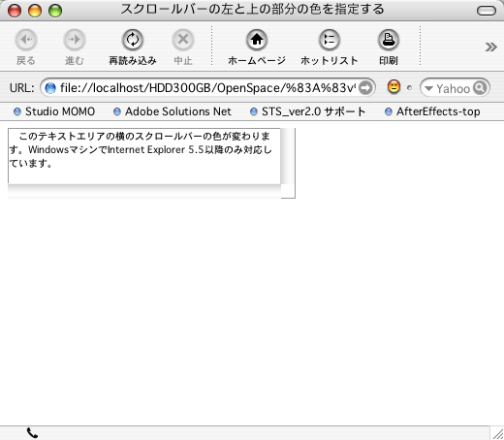Screen dimensions: 504x440
Task: Click the 中止 stop icon
Action: click(183, 40)
